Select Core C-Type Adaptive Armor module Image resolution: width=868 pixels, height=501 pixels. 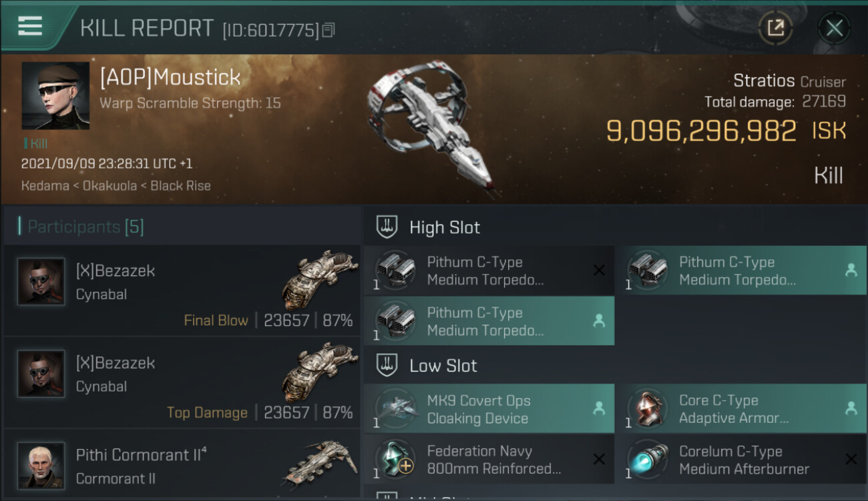click(x=741, y=409)
